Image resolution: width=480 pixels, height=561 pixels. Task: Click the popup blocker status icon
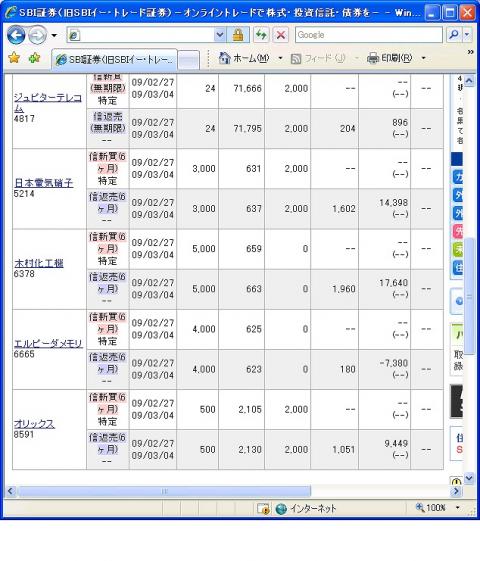pyautogui.click(x=263, y=508)
